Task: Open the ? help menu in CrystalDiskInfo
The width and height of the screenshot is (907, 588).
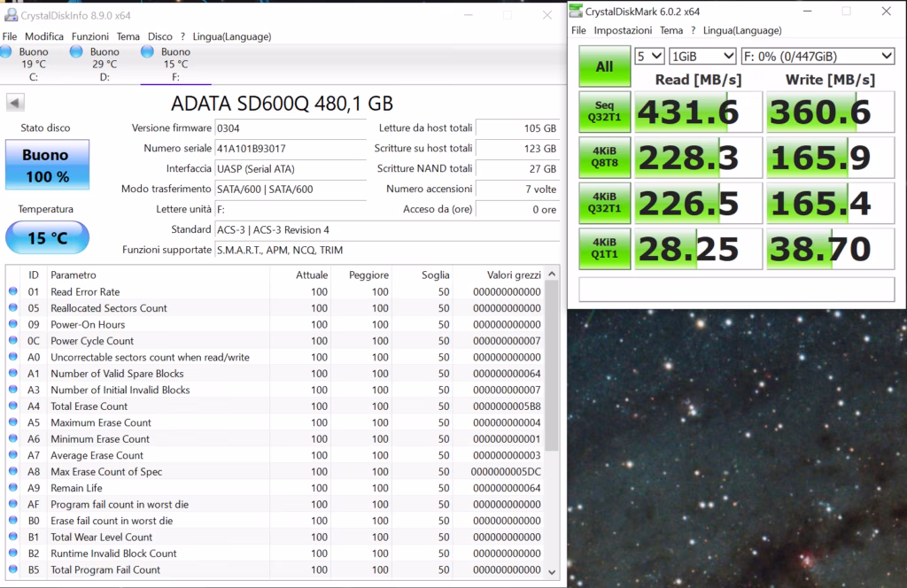Action: pyautogui.click(x=182, y=36)
